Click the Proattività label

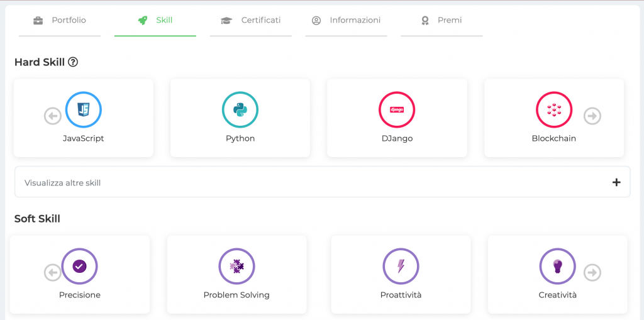[x=401, y=295]
